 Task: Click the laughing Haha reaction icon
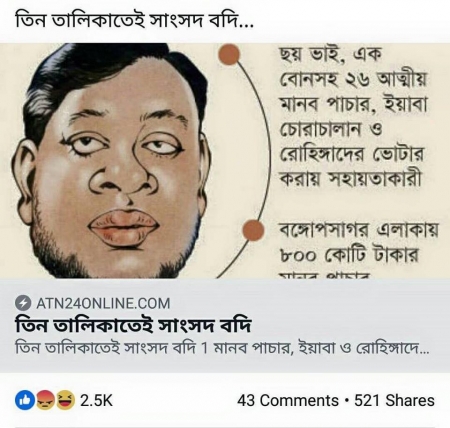pyautogui.click(x=65, y=400)
